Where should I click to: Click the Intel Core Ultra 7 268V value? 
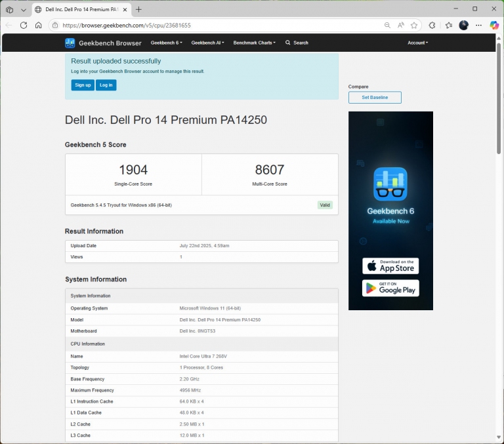click(x=203, y=356)
